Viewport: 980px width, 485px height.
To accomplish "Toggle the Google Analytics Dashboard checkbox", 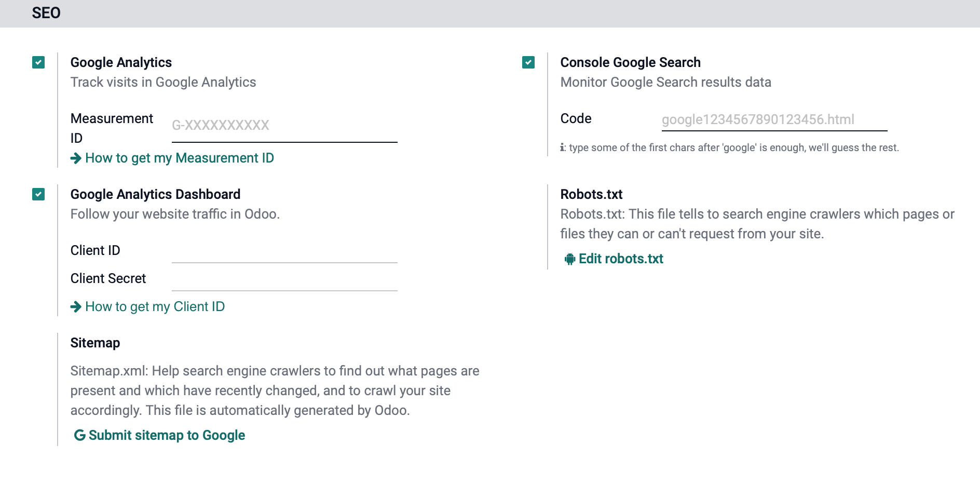I will [x=38, y=194].
